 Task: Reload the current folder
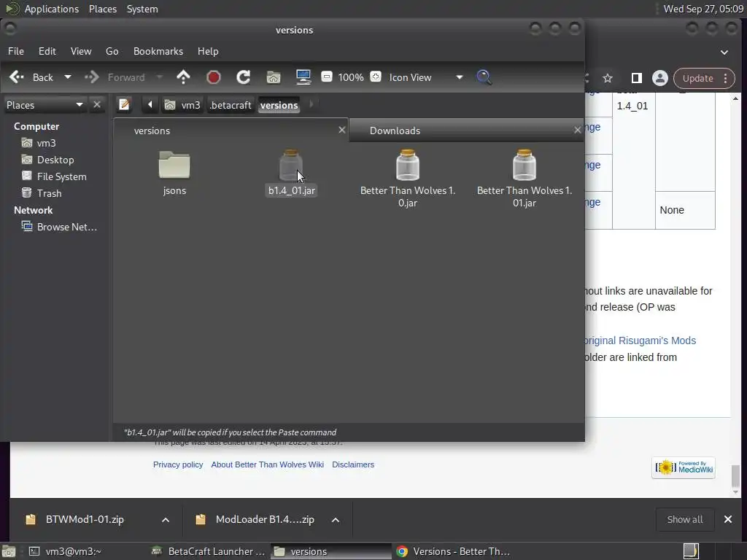pyautogui.click(x=244, y=77)
